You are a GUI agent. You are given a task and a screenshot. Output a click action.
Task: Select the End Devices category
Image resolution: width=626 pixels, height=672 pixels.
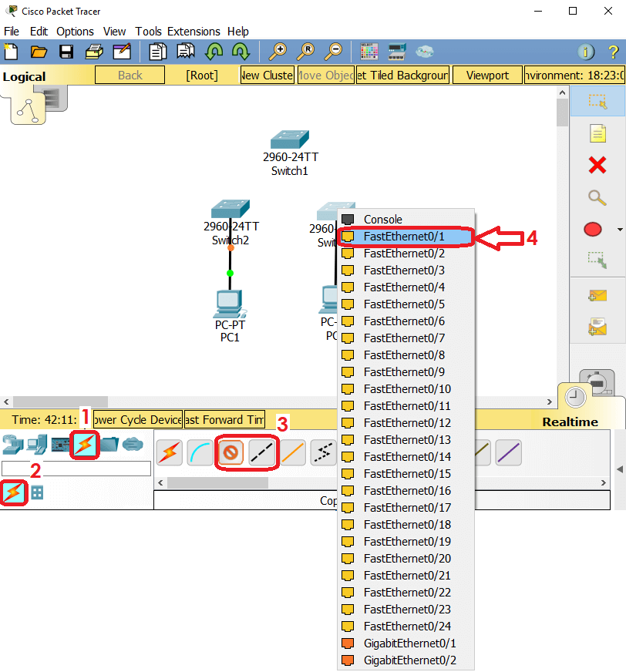click(37, 445)
